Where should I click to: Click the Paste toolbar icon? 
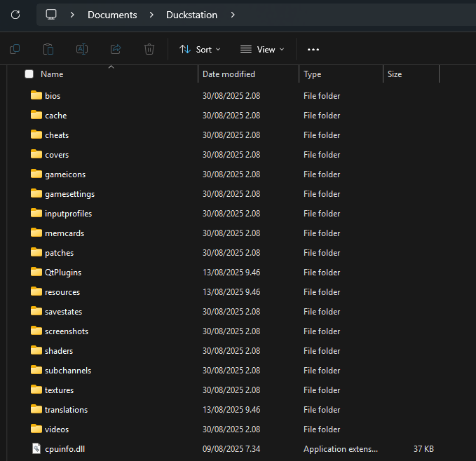48,49
